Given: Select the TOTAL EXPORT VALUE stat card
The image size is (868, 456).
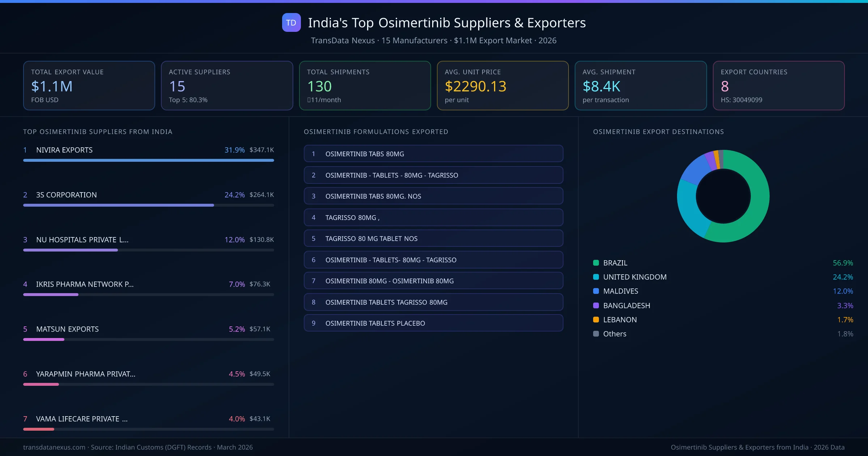Looking at the screenshot, I should coord(89,85).
